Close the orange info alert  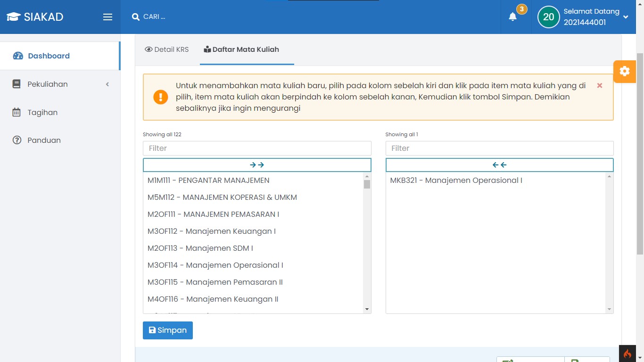(600, 85)
